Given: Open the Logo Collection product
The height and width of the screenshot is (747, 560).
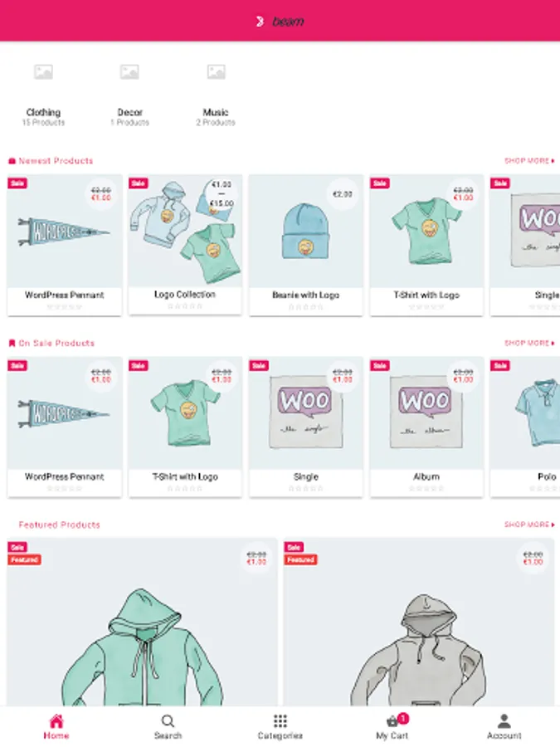Looking at the screenshot, I should [185, 244].
